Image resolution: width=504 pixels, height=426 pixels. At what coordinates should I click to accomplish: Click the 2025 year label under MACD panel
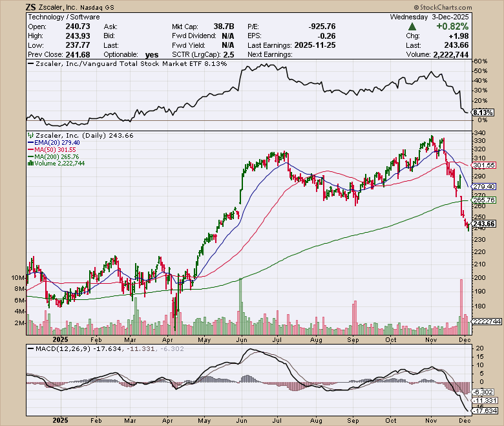(61, 421)
